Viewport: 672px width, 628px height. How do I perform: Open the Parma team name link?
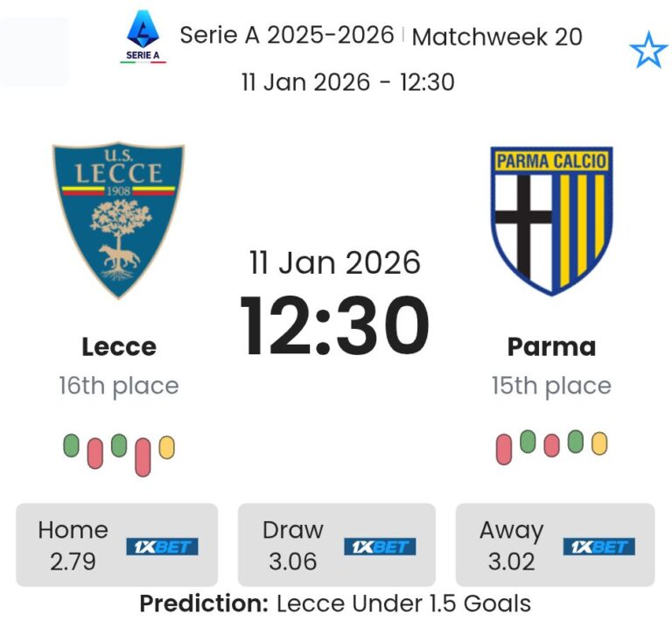(551, 346)
